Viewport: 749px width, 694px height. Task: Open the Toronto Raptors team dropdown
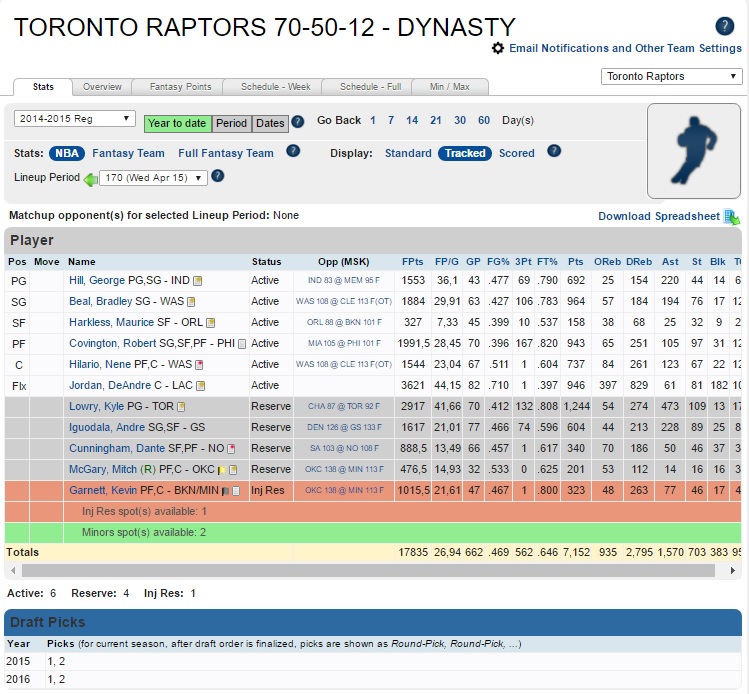(671, 76)
